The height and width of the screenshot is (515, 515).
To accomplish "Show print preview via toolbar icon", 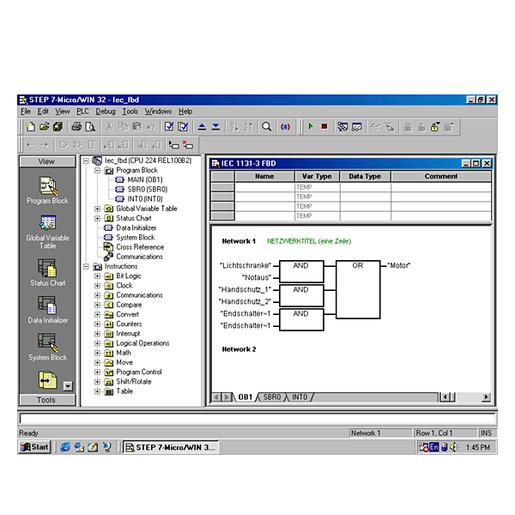I will click(x=90, y=127).
